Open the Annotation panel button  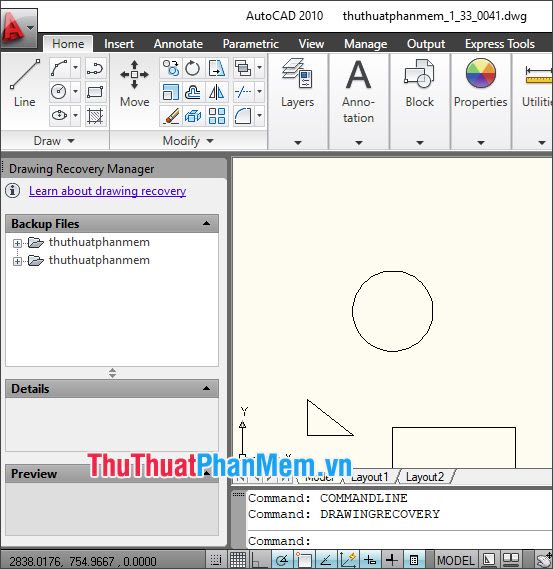point(359,101)
